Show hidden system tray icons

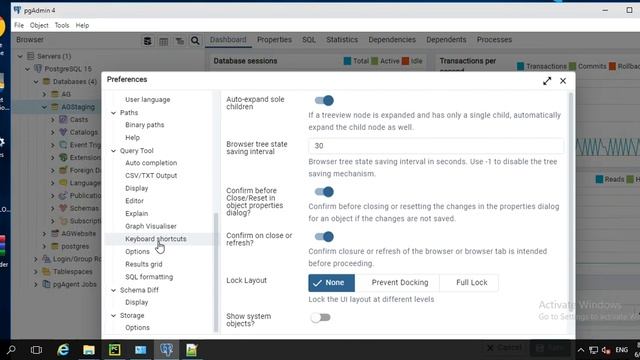click(x=581, y=350)
